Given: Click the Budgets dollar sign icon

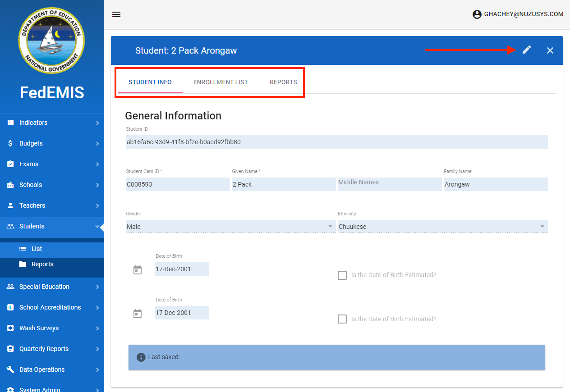Looking at the screenshot, I should [x=10, y=143].
